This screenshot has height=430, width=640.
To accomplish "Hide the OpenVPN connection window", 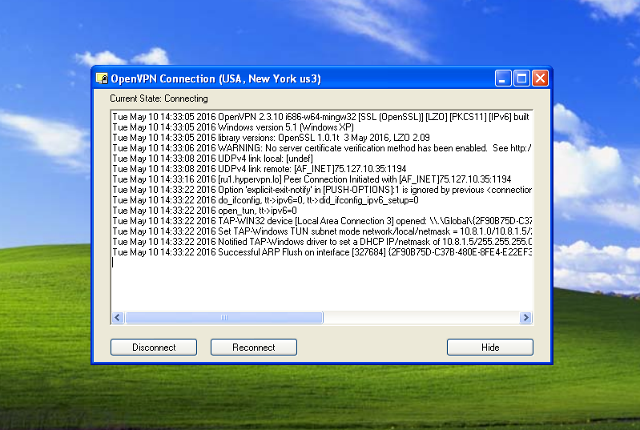I will [x=490, y=347].
